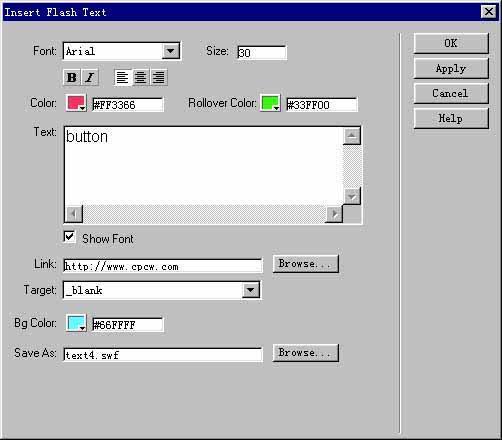Select the align center icon

[x=140, y=77]
